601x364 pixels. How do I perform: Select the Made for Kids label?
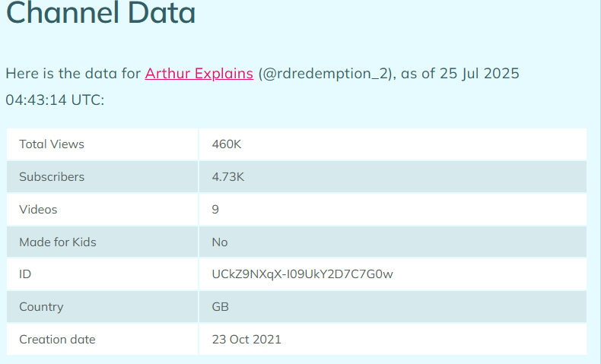(x=58, y=242)
